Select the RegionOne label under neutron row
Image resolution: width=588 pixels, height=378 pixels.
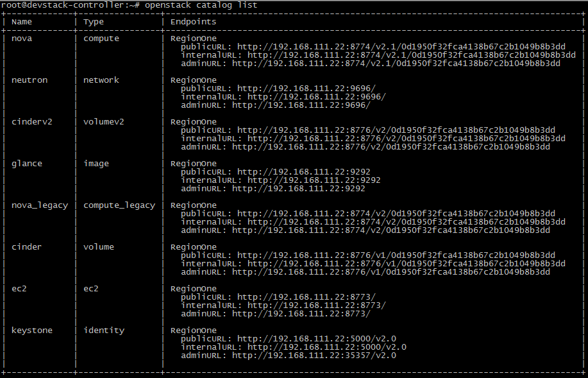[x=194, y=80]
